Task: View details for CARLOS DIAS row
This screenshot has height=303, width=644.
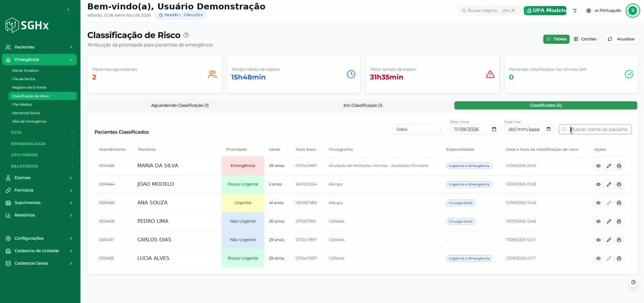Action: coord(598,240)
